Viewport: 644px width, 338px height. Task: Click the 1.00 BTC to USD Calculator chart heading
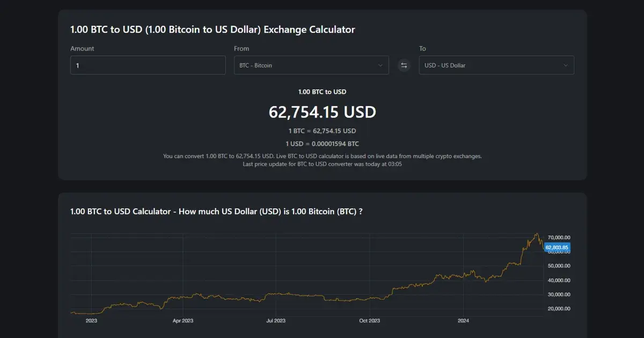tap(216, 211)
